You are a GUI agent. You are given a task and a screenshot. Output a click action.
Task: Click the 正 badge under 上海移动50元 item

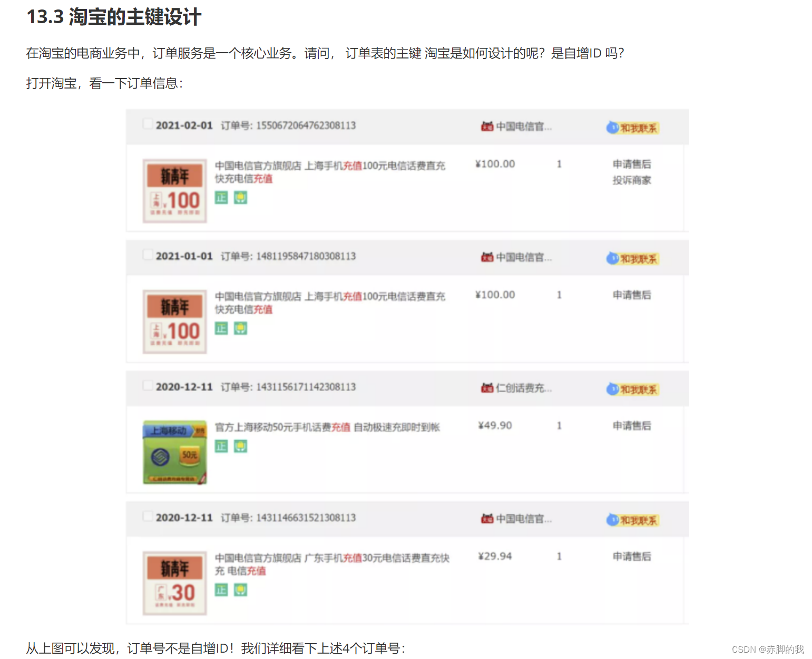tap(221, 446)
